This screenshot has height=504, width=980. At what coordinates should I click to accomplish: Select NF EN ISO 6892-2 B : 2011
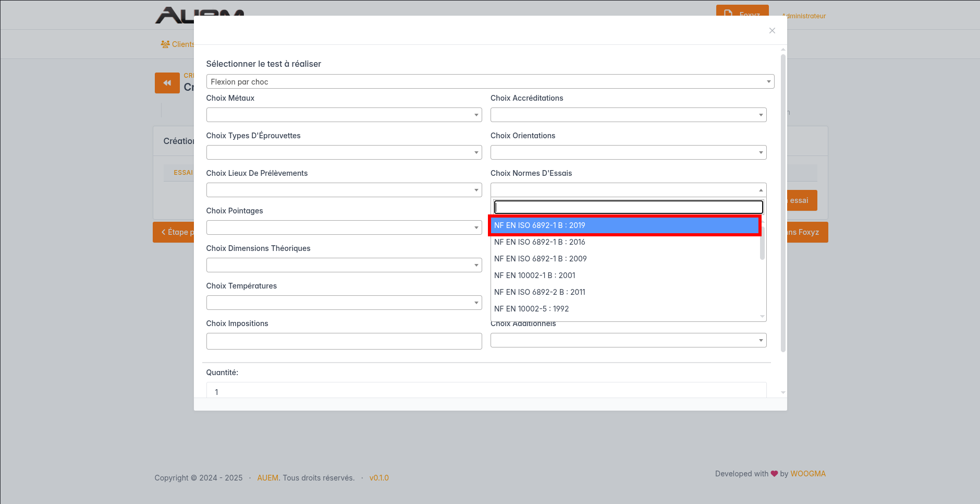pos(540,292)
